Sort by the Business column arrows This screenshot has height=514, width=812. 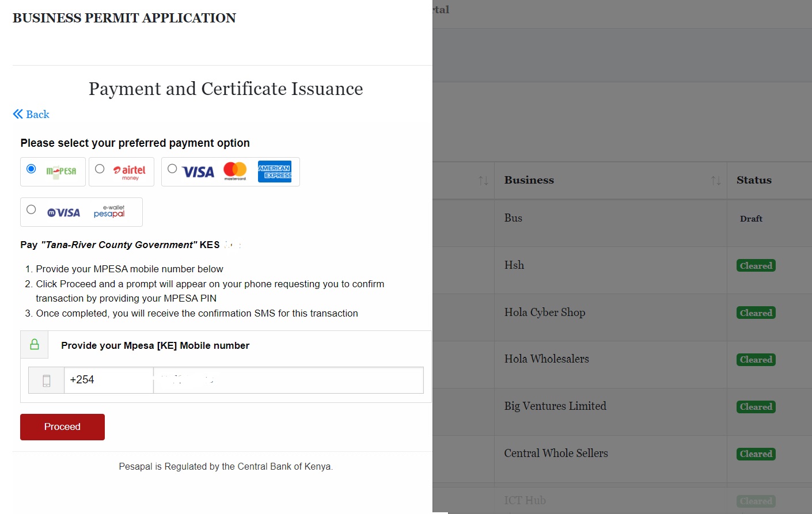tap(715, 181)
